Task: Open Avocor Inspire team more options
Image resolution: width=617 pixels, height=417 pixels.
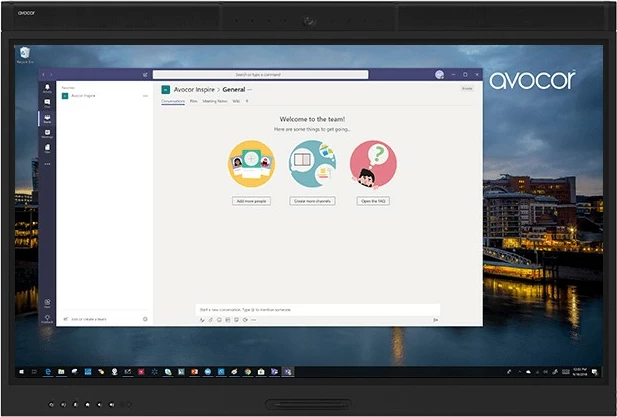Action: pyautogui.click(x=145, y=96)
